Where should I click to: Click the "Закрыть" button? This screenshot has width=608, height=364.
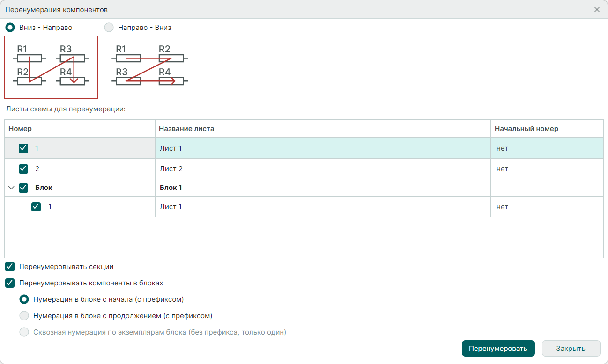[571, 349]
